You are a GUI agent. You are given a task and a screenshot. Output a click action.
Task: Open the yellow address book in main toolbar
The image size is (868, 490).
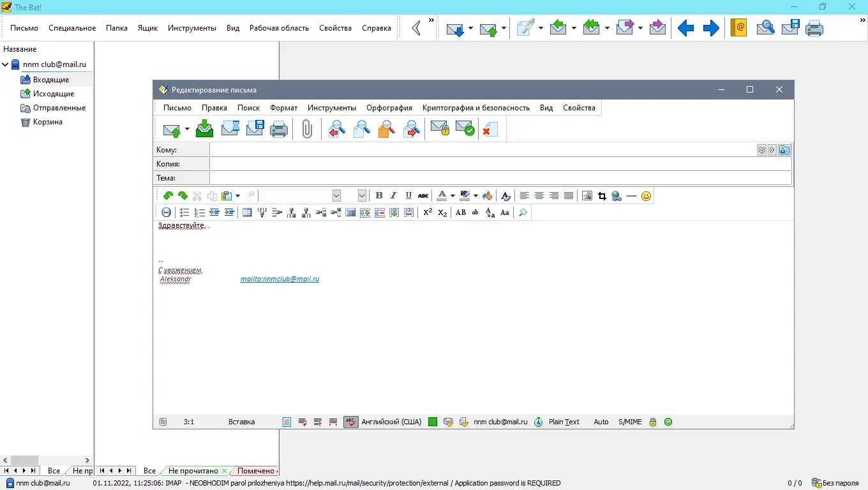pos(738,27)
